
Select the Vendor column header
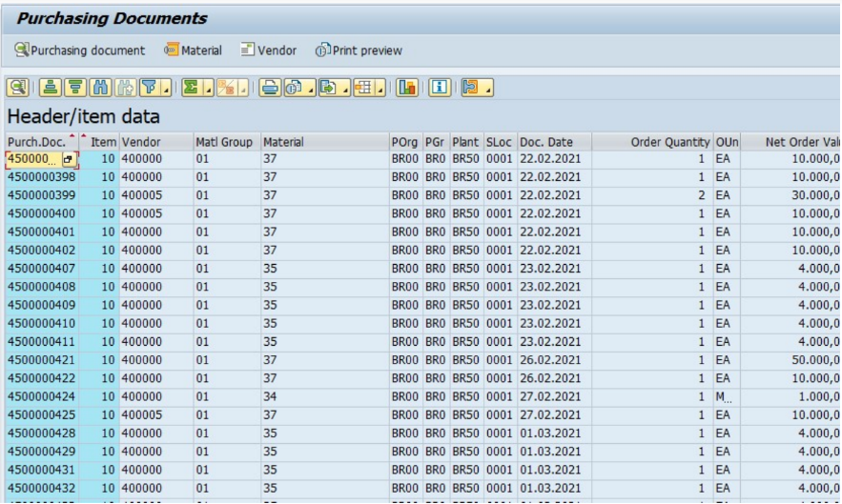(155, 142)
